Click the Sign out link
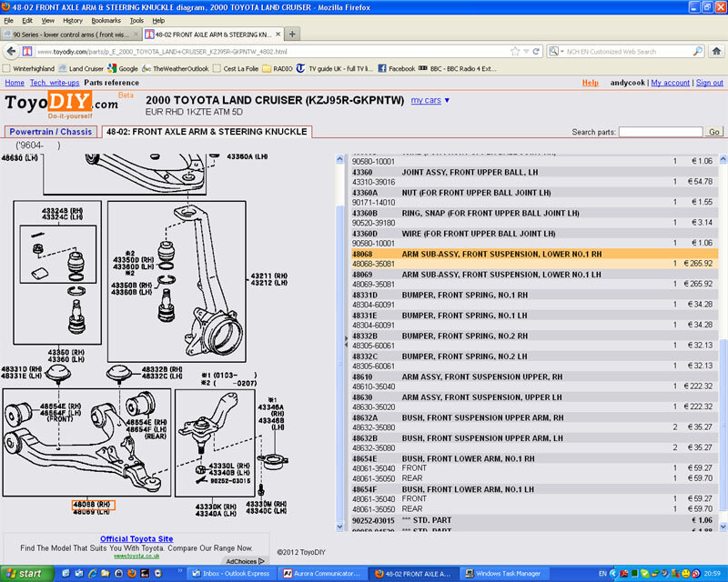Screen dimensions: 728x582 (x=710, y=83)
